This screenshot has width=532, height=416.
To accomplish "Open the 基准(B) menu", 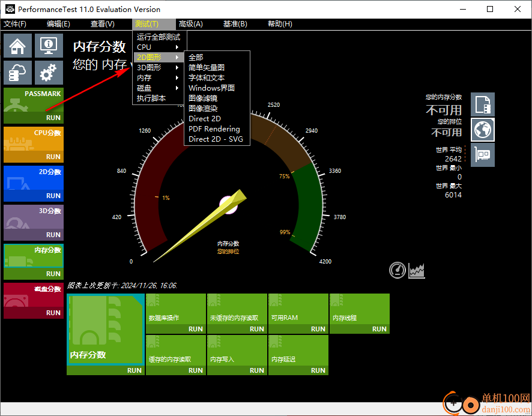I will point(235,24).
